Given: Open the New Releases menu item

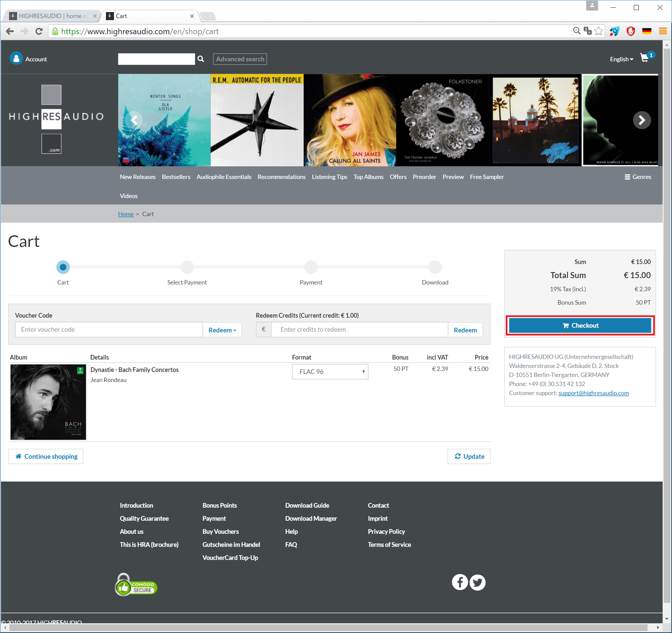Looking at the screenshot, I should point(137,177).
